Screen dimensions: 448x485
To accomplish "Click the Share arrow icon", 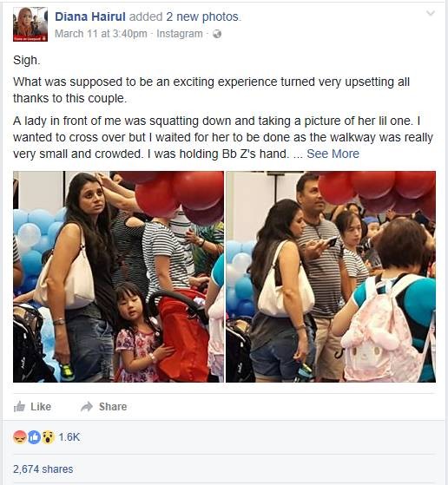I will tap(87, 406).
